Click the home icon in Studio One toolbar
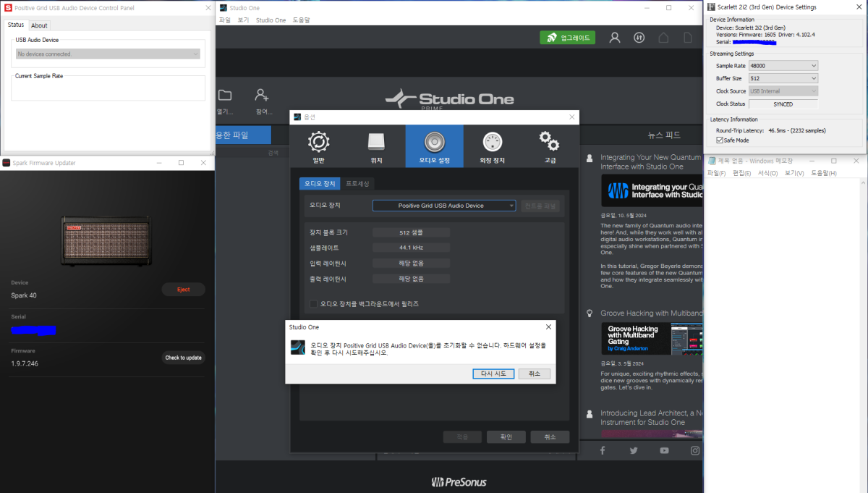 663,38
